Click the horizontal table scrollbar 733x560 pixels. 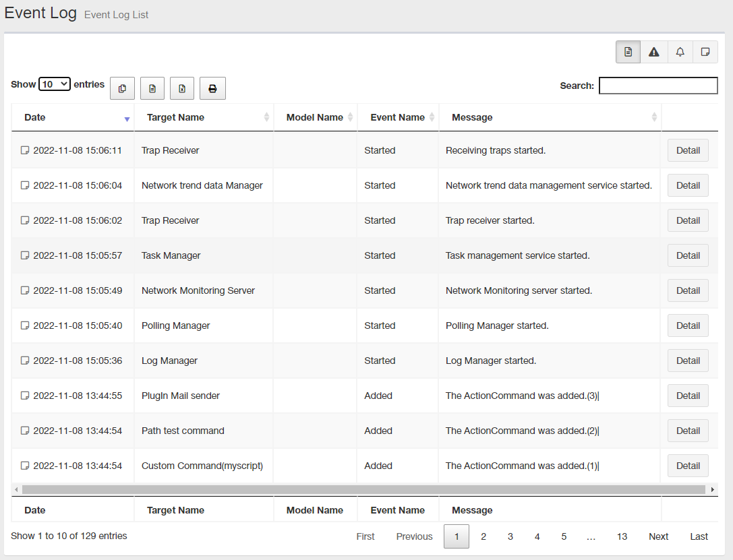coord(364,489)
